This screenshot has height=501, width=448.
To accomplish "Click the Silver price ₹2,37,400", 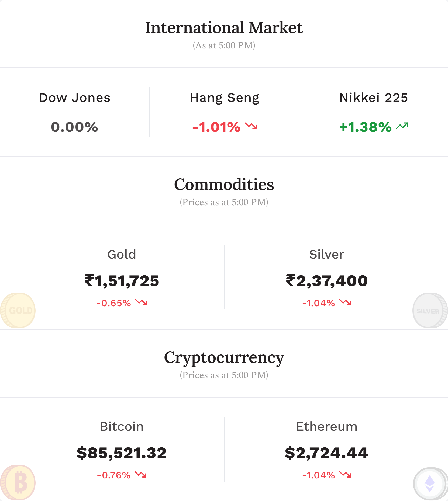I will click(x=327, y=281).
